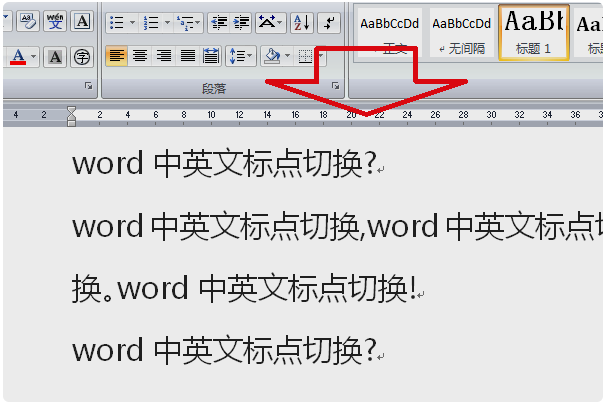Apply font color with the red-underlined A
The height and width of the screenshot is (403, 604).
click(x=18, y=57)
